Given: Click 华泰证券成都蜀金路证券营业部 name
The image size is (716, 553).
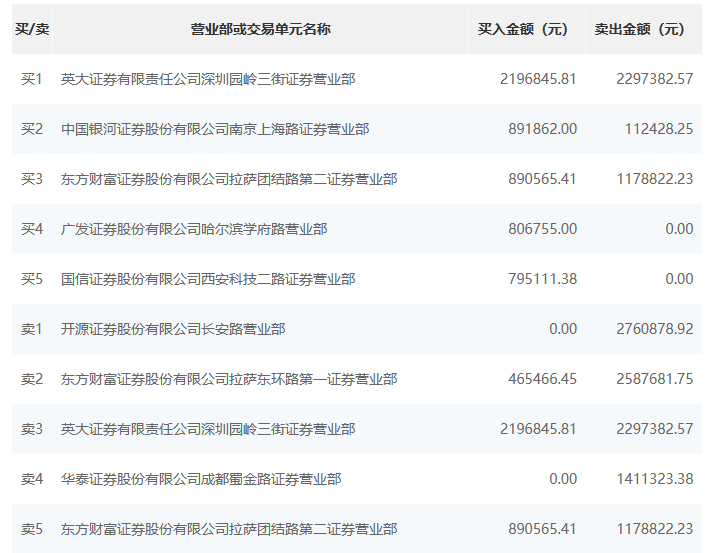Looking at the screenshot, I should click(x=201, y=479).
